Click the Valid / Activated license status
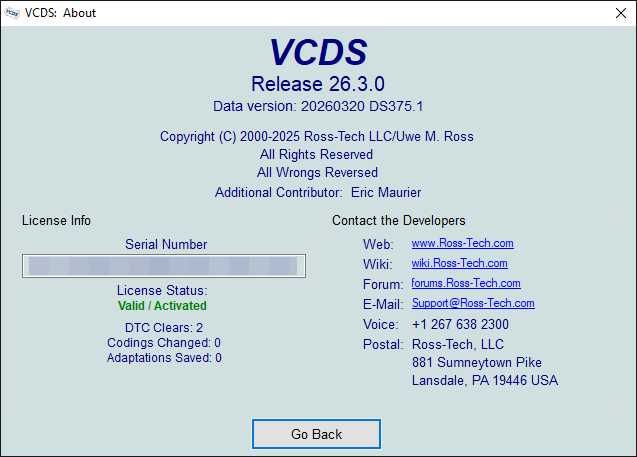 (x=162, y=305)
